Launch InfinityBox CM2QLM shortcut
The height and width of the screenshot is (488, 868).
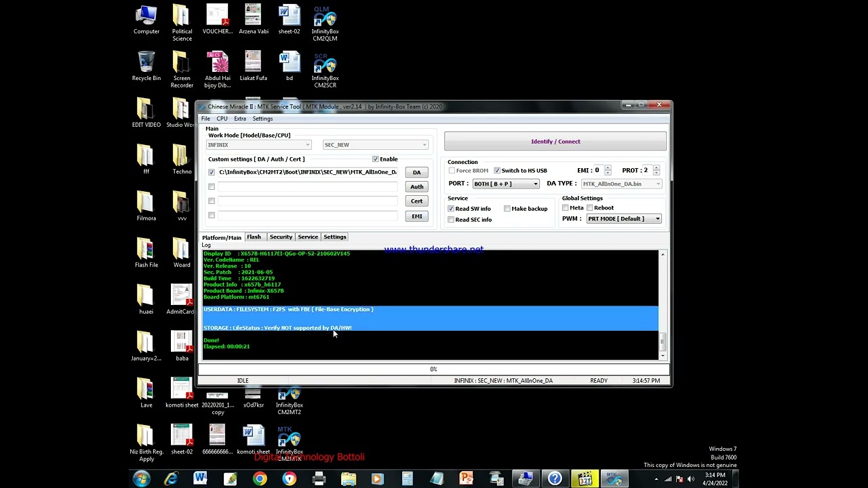pyautogui.click(x=325, y=23)
